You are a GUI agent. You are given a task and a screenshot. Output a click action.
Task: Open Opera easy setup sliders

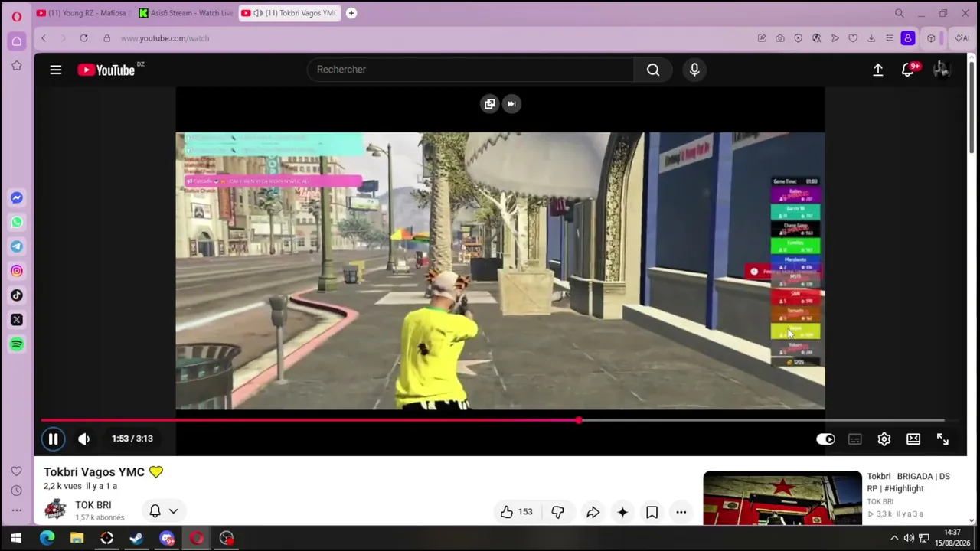pos(890,38)
